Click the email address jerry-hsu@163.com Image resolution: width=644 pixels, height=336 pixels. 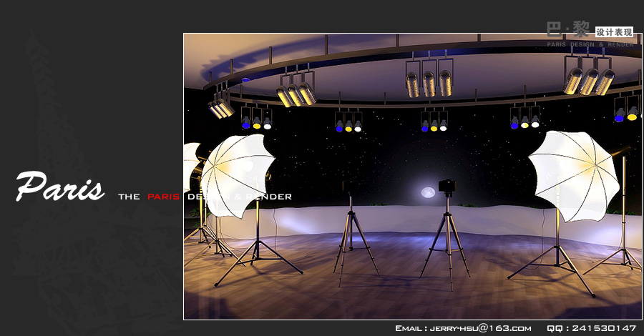[481, 328]
